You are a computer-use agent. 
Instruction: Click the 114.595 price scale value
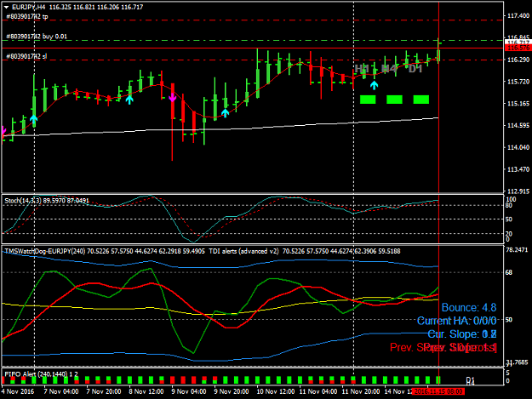[x=518, y=126]
